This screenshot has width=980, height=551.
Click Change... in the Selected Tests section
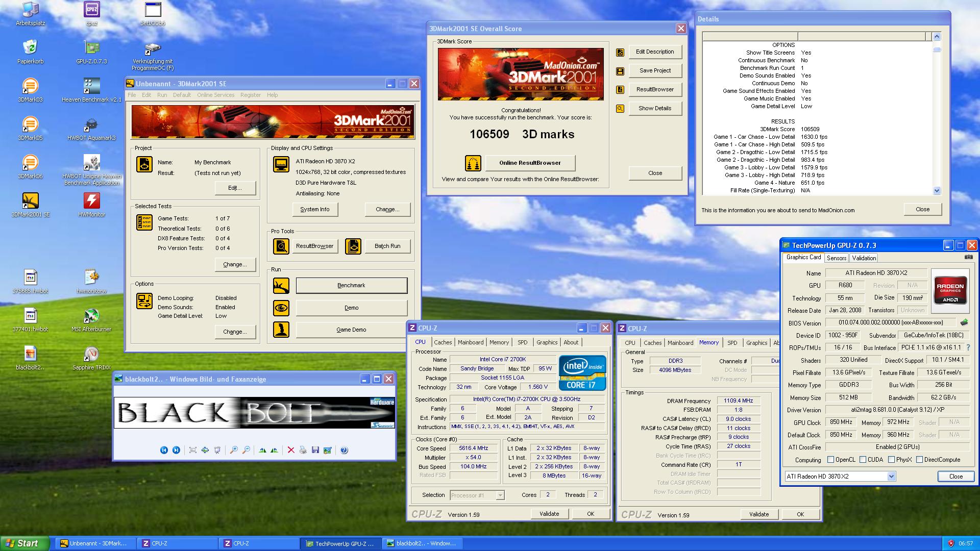pos(235,265)
